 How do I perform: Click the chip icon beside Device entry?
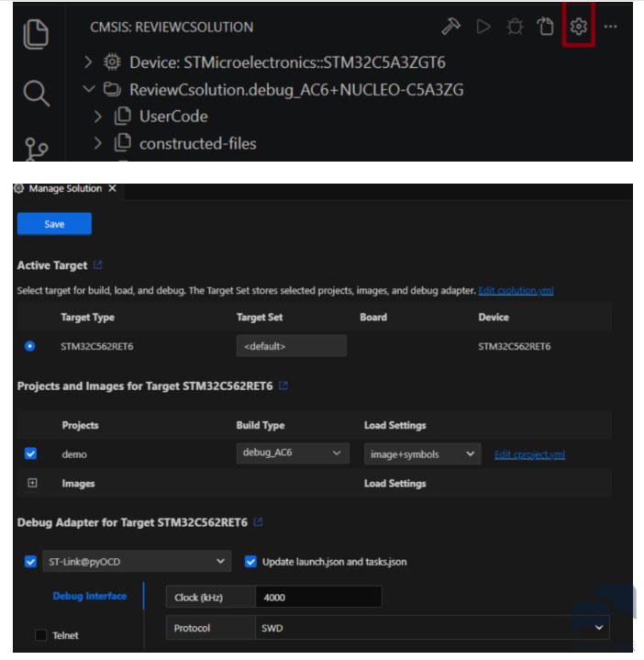(112, 62)
